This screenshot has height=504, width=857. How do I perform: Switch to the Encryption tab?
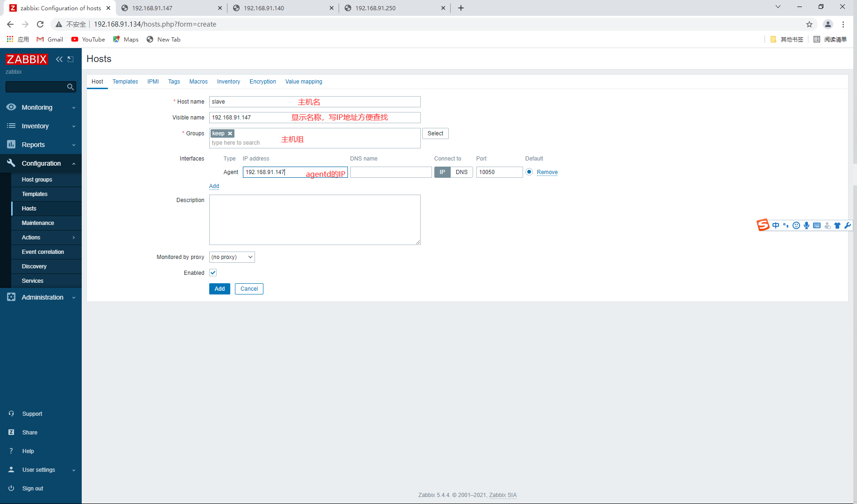pyautogui.click(x=263, y=82)
